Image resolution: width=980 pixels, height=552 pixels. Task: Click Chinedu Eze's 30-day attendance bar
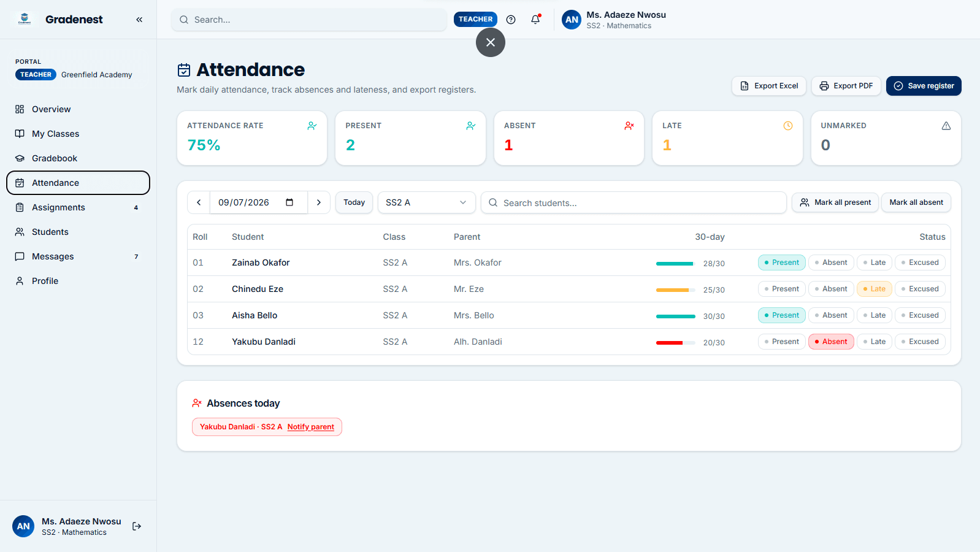tap(675, 290)
